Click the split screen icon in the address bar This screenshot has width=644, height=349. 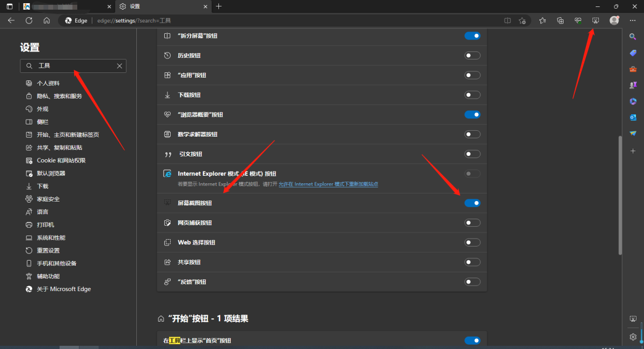coord(508,20)
